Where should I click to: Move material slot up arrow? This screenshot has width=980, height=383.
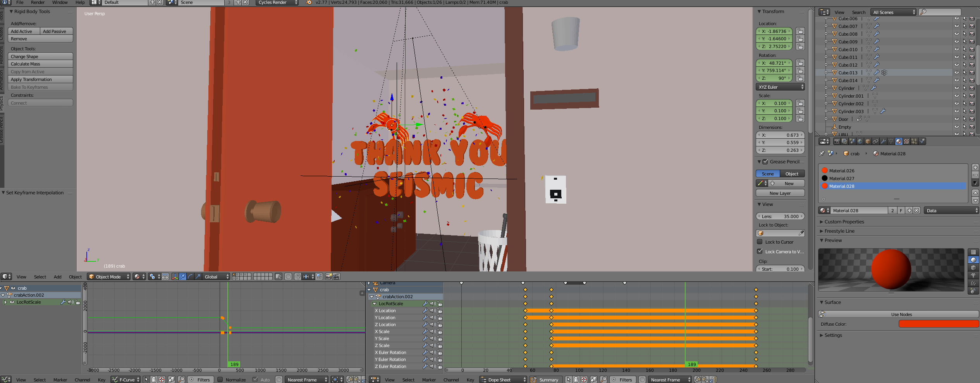975,192
